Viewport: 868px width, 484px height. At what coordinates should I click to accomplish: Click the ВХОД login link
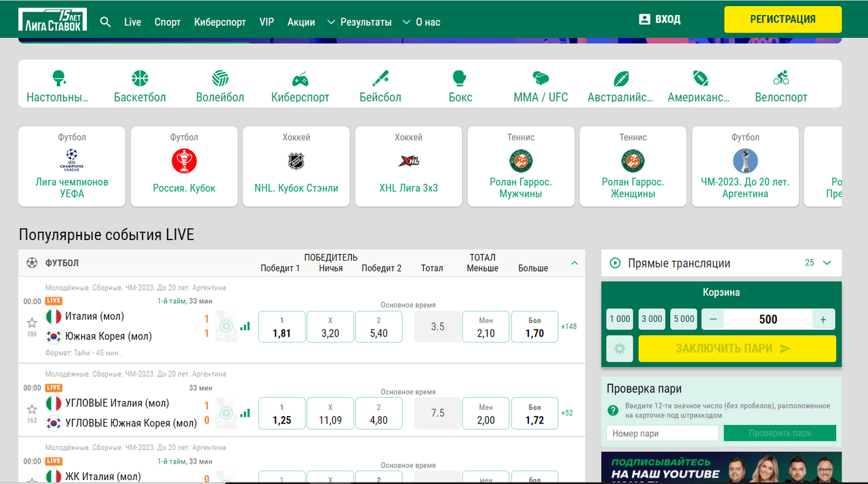660,20
